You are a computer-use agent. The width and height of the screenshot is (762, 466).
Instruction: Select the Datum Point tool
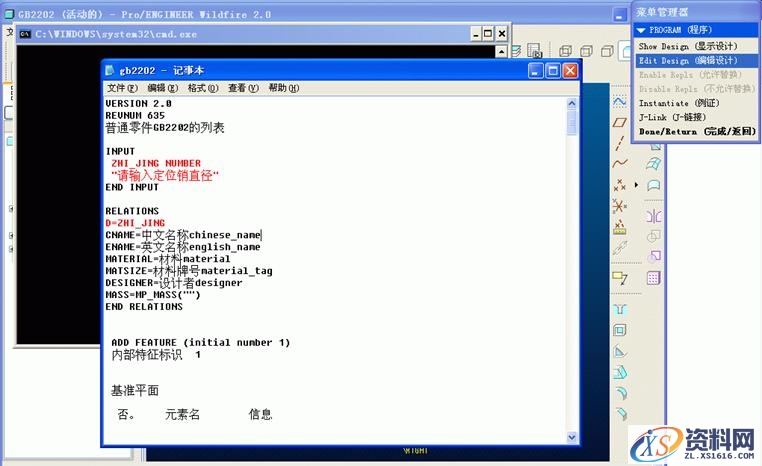[619, 185]
